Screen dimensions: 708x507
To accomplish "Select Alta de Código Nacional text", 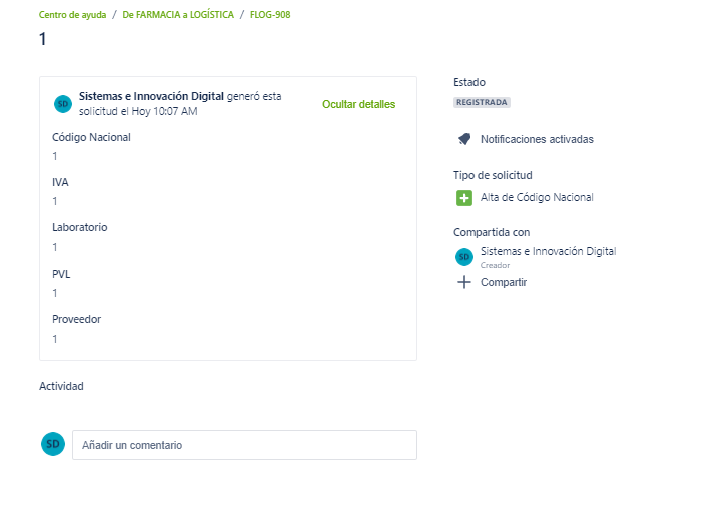I will click(x=537, y=197).
